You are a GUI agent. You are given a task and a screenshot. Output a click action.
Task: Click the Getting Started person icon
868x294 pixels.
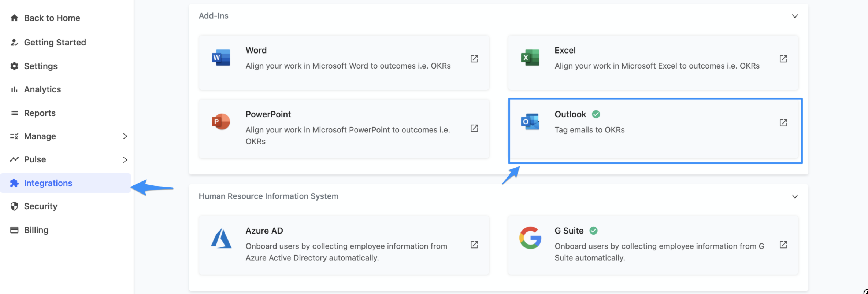pyautogui.click(x=14, y=43)
